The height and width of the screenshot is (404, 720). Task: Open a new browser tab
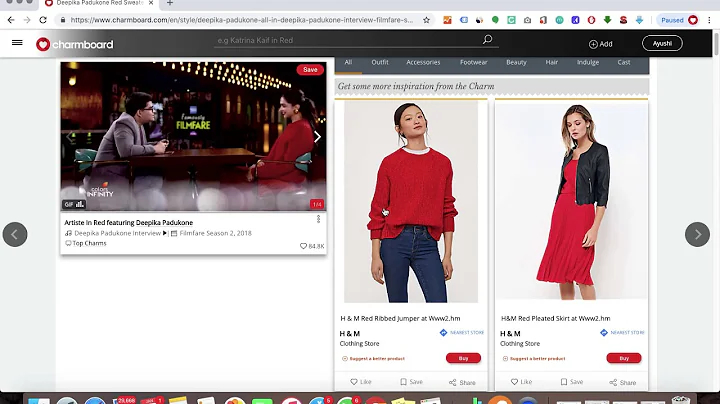click(169, 3)
